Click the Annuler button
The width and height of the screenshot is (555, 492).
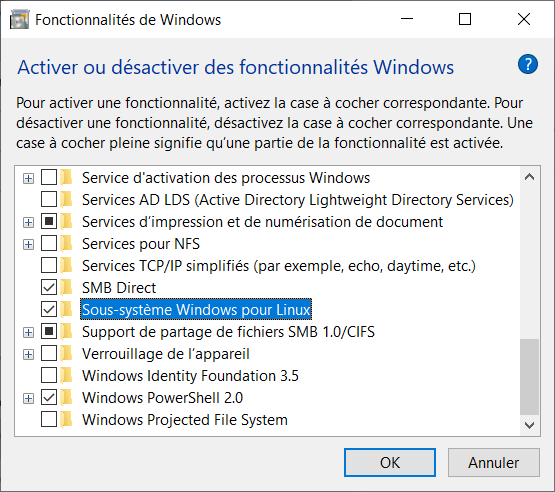click(x=494, y=463)
